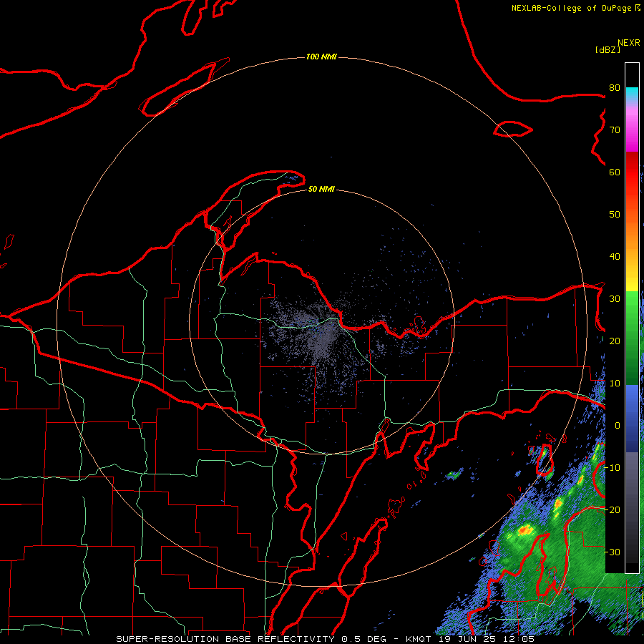Viewport: 644px width, 644px height.
Task: Click the 10 dBZ scale value
Action: coord(615,384)
